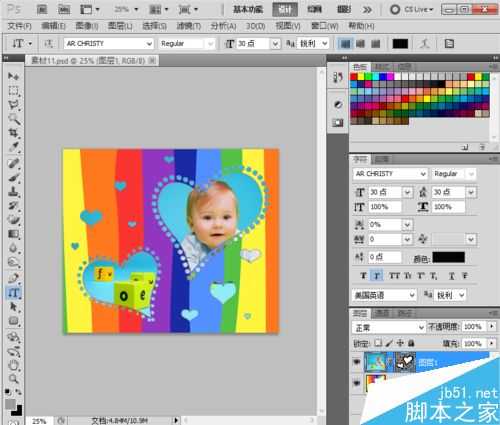Switch to 摄影 workspace
The image size is (500, 425).
[x=344, y=9]
